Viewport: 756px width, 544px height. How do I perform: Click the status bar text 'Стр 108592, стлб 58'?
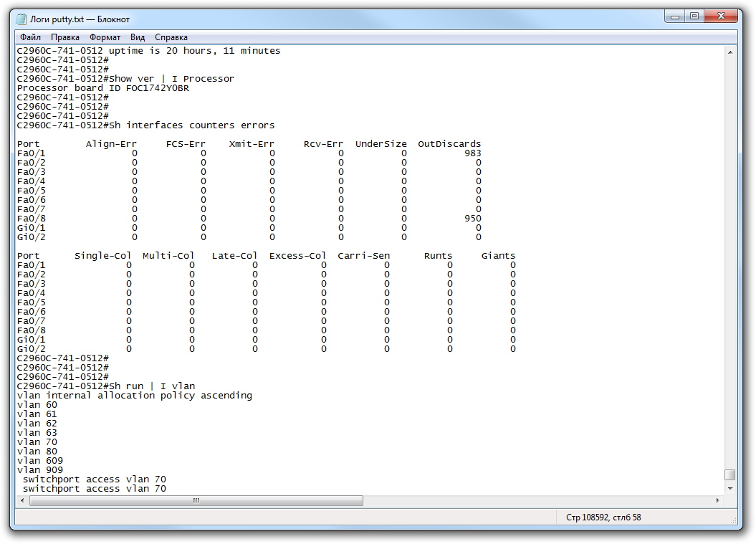603,517
